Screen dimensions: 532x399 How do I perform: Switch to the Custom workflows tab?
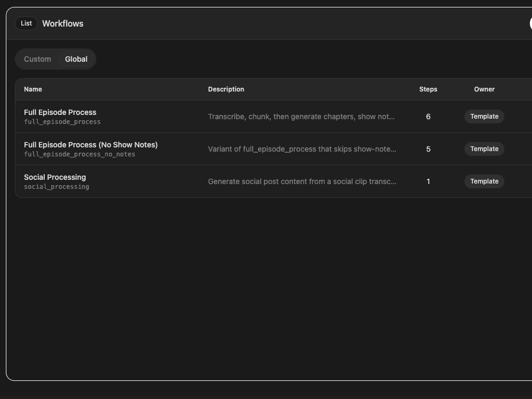coord(37,59)
